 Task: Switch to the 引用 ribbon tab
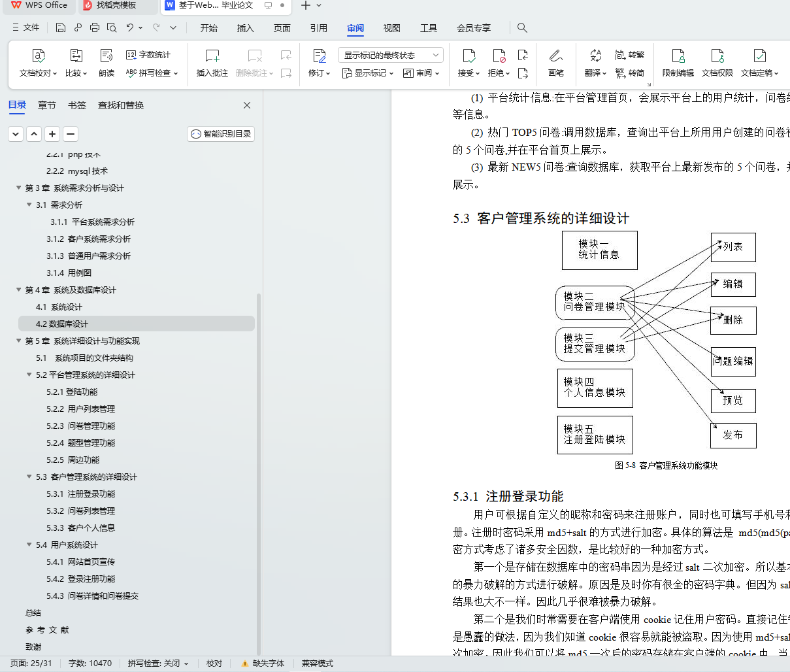pos(319,27)
